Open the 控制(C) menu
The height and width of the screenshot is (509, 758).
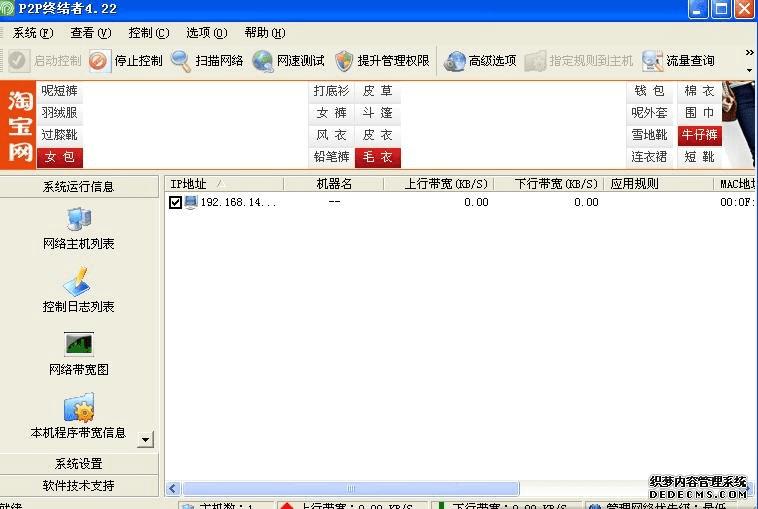[x=149, y=33]
